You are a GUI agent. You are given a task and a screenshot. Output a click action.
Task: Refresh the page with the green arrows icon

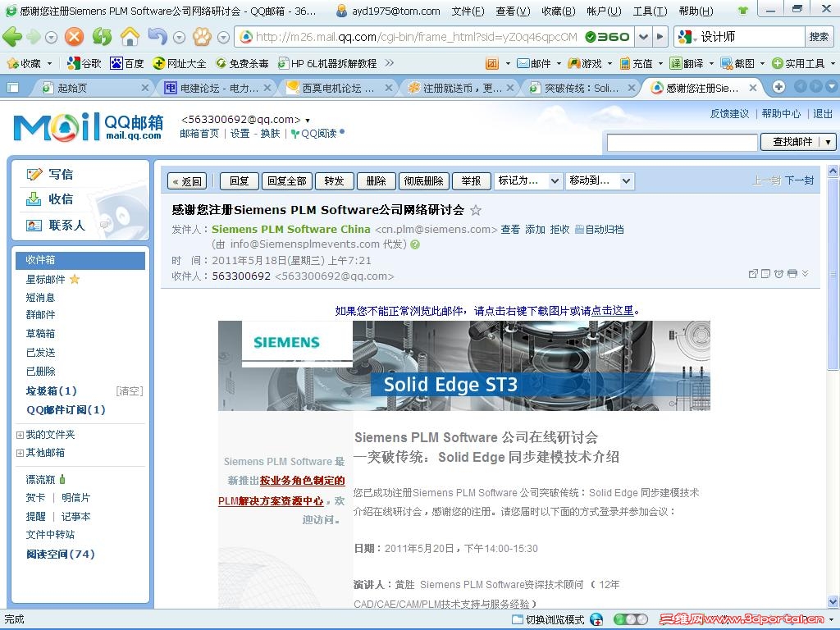click(102, 37)
